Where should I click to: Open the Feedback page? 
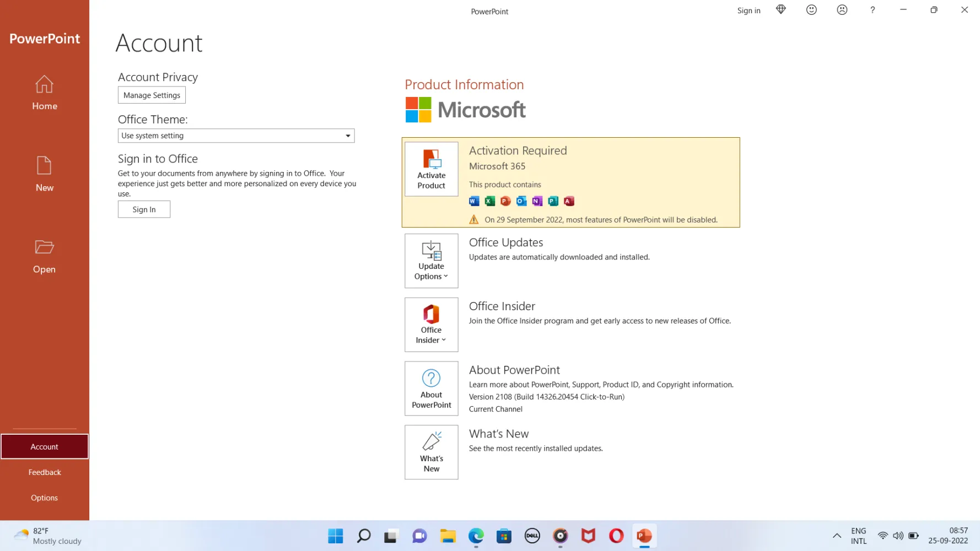[x=45, y=472]
